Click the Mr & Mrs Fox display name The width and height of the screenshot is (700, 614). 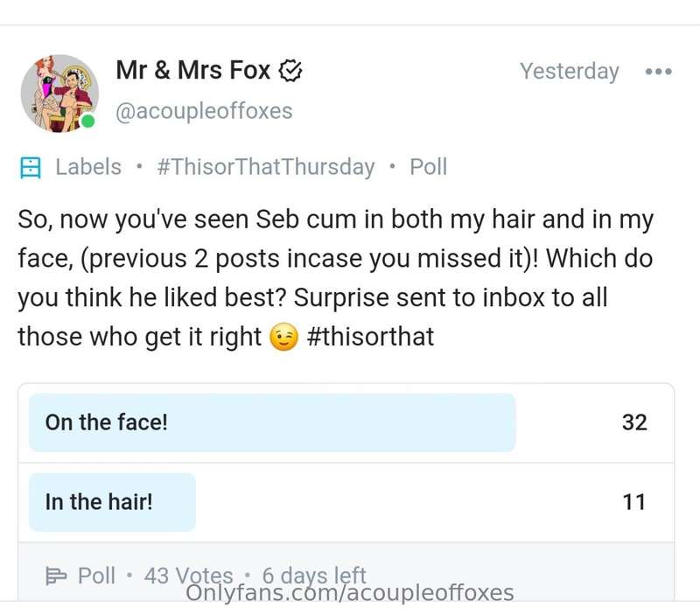(x=193, y=71)
